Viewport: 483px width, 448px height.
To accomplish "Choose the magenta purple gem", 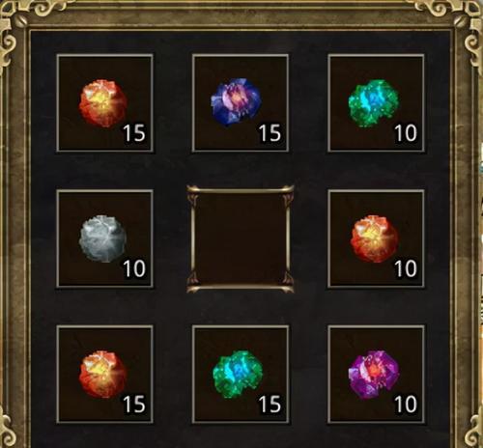I will click(x=374, y=375).
